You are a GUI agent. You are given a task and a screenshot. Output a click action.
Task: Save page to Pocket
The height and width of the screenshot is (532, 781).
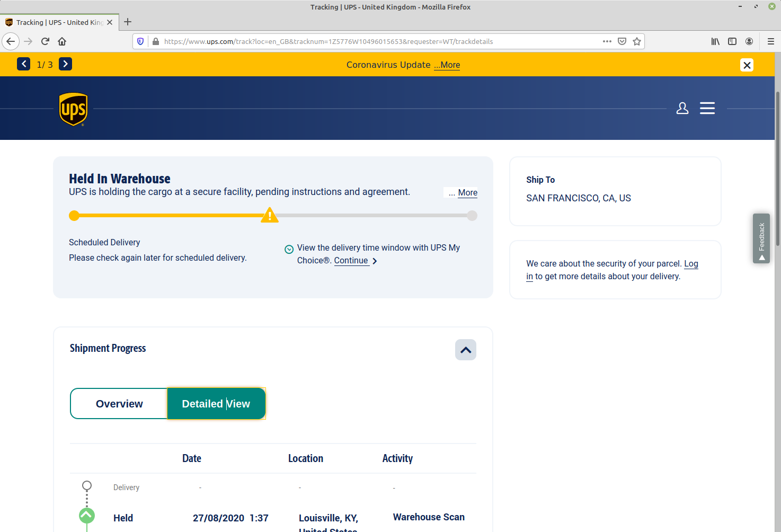[x=622, y=41]
